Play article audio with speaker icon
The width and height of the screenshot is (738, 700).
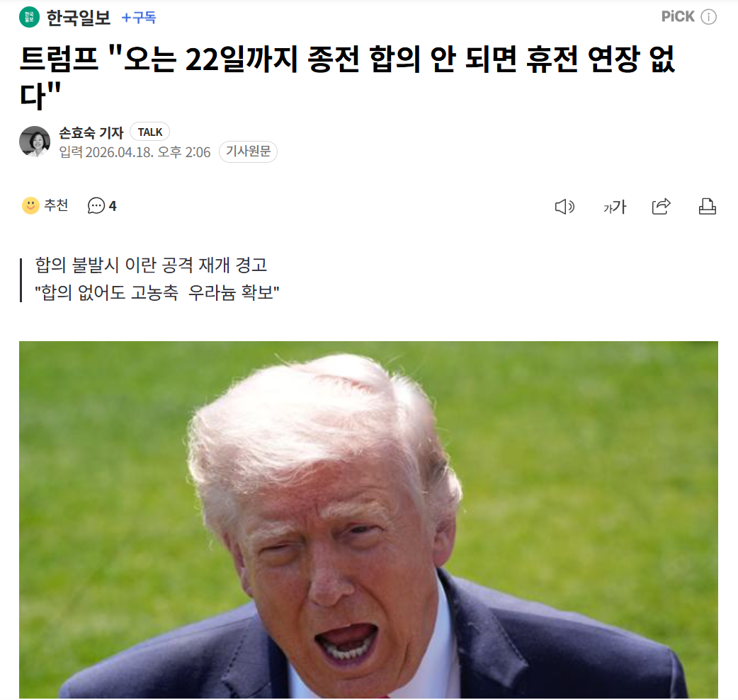564,207
